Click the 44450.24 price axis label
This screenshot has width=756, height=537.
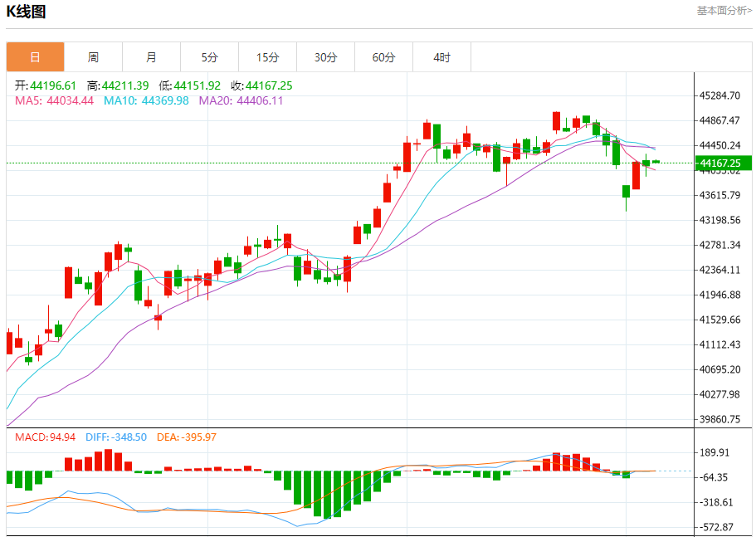(x=719, y=145)
